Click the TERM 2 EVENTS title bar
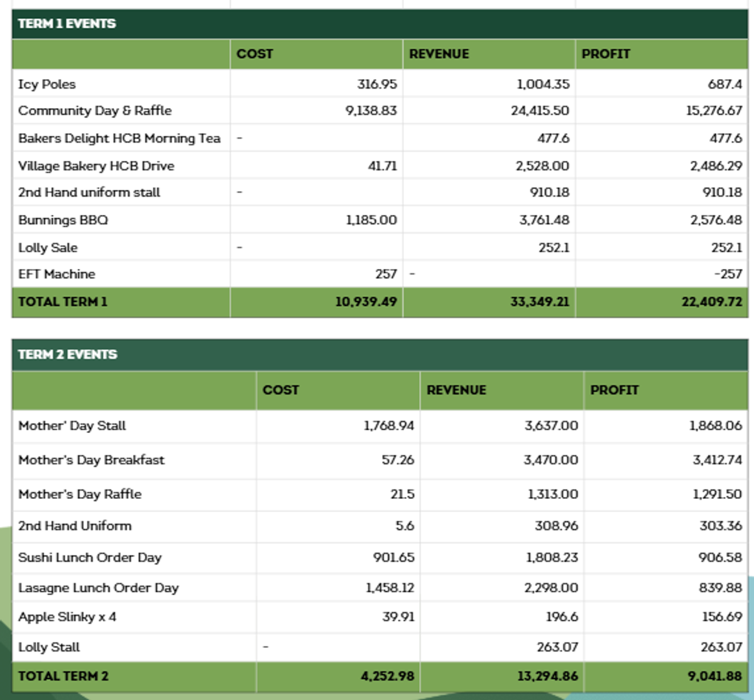 point(67,354)
